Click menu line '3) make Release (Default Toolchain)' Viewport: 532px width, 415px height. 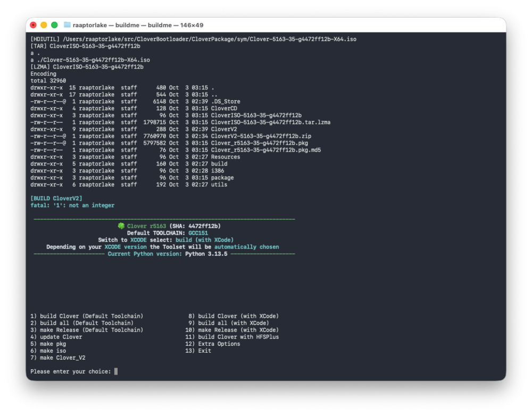87,330
